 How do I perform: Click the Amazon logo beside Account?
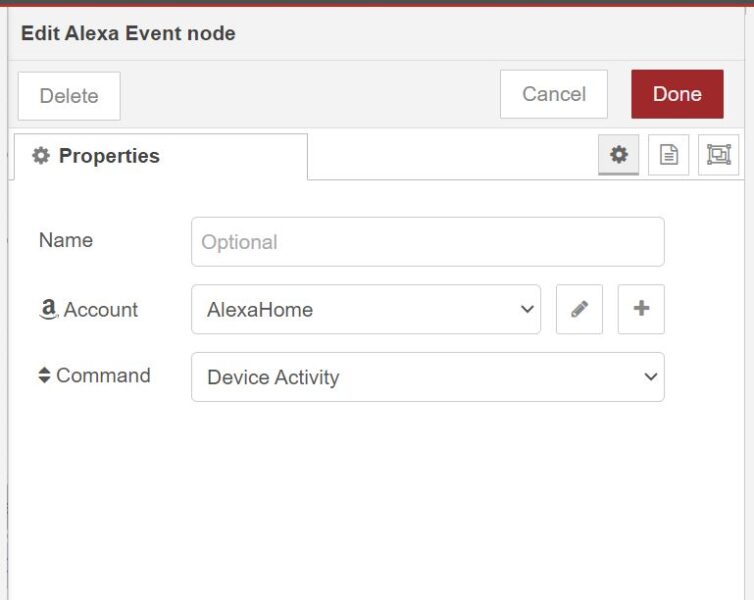pos(48,310)
